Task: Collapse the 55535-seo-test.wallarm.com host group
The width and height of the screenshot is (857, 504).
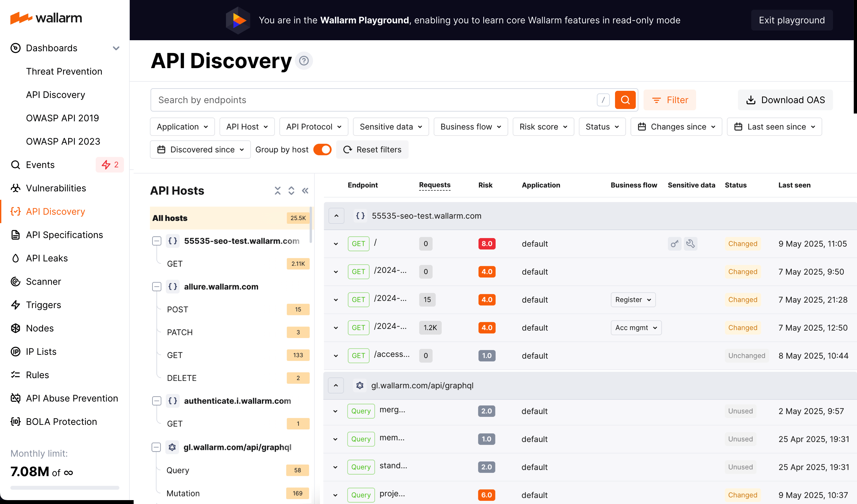Action: [x=336, y=216]
